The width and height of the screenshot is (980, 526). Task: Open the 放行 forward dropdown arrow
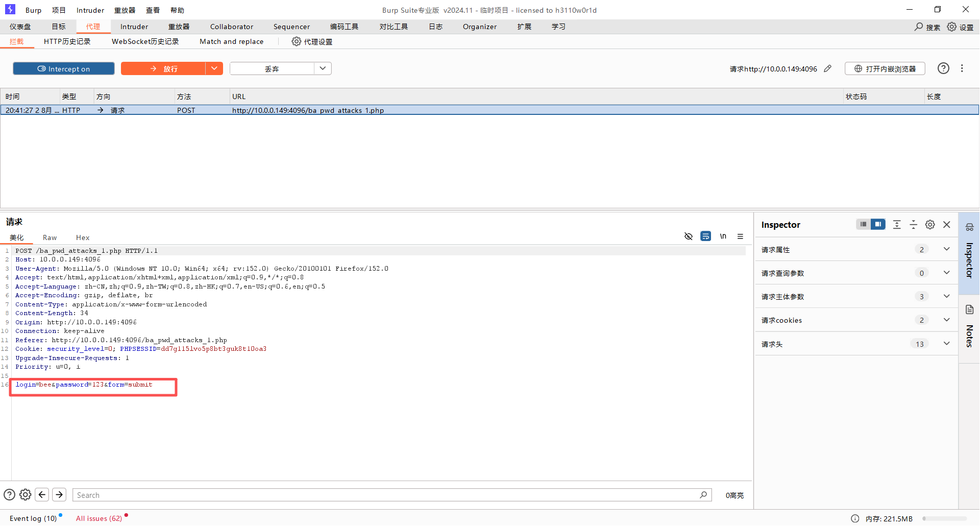point(214,68)
